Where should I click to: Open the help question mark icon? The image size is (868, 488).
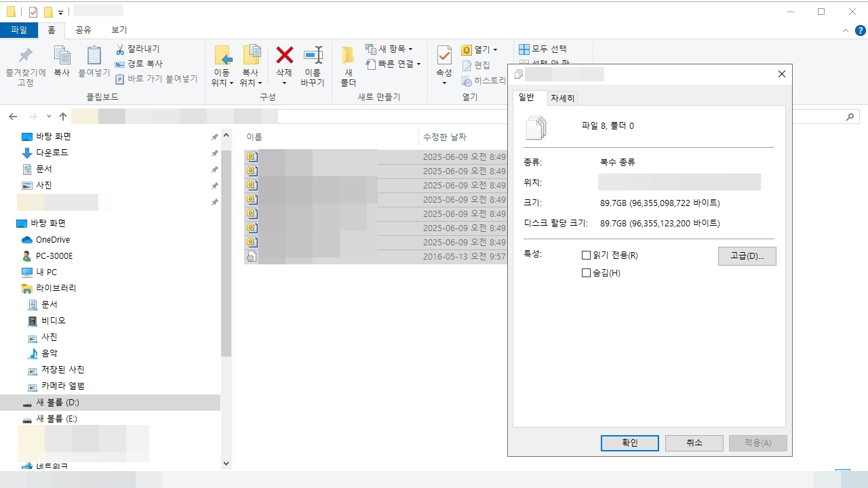859,30
